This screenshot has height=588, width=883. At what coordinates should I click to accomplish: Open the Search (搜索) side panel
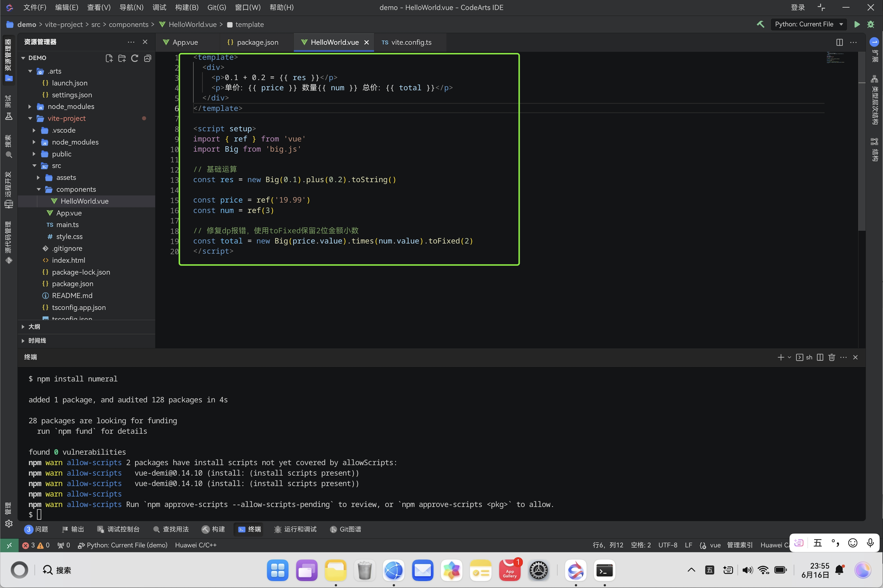click(9, 146)
